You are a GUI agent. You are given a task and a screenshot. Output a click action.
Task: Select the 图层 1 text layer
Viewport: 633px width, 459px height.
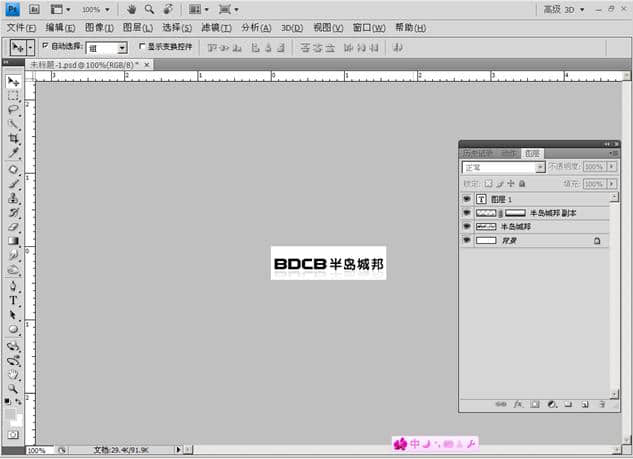click(540, 199)
